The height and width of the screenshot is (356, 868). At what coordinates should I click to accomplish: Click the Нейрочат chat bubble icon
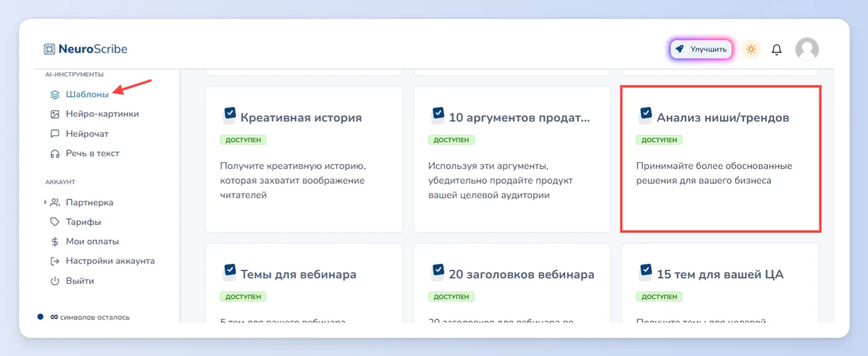[x=55, y=134]
